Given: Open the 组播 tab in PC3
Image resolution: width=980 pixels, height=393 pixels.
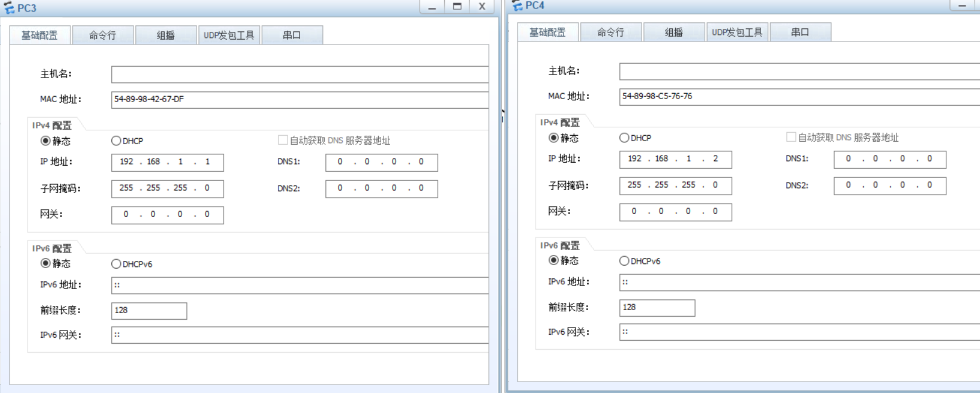Looking at the screenshot, I should (166, 35).
